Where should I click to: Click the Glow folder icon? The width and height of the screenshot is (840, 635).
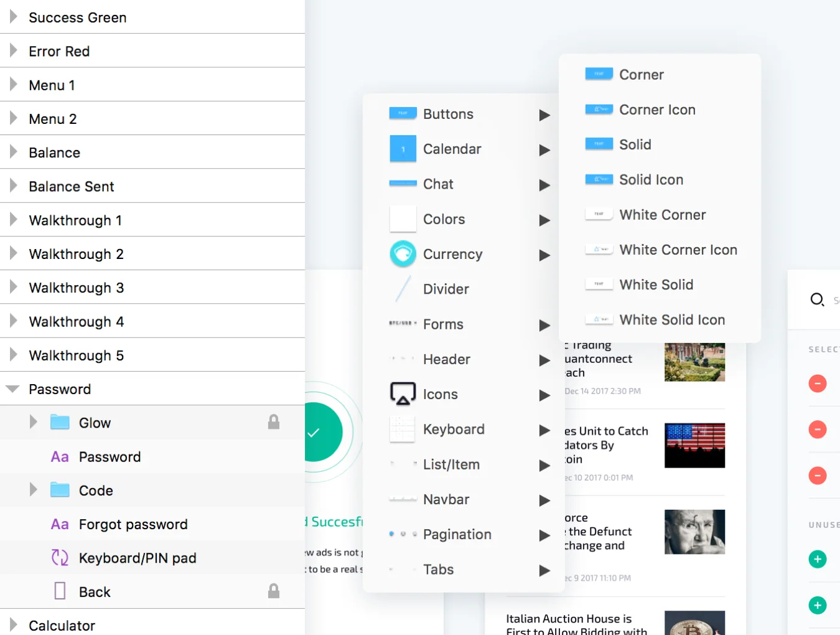pos(60,422)
